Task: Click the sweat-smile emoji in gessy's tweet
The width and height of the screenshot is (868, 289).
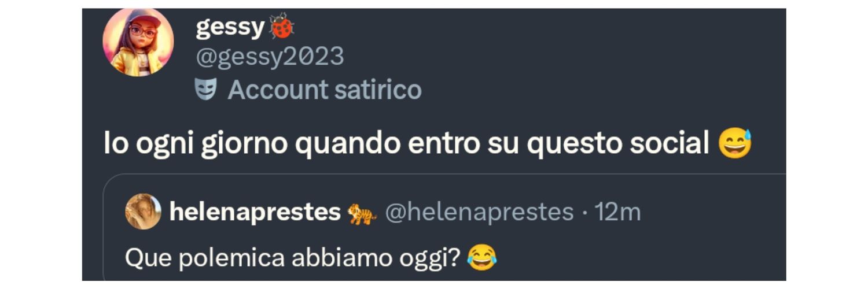Action: (735, 143)
